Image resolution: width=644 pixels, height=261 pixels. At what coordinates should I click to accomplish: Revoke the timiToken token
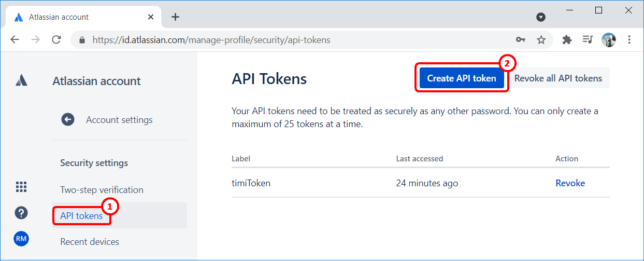click(x=570, y=183)
